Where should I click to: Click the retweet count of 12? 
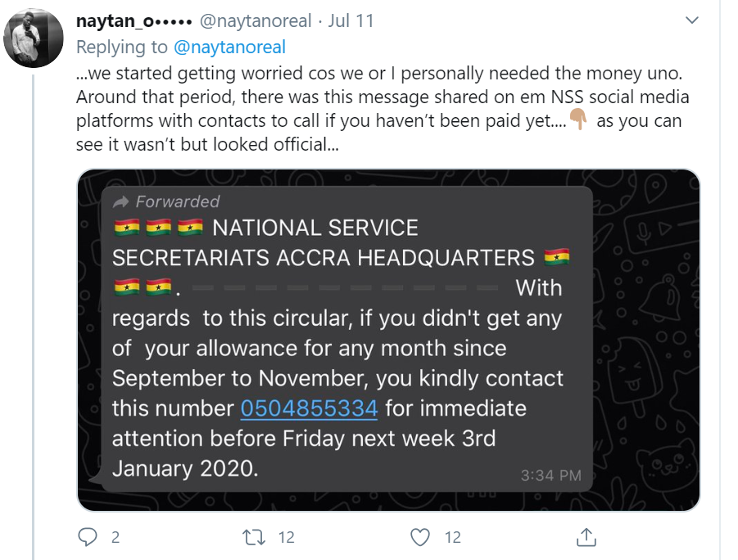coord(287,537)
